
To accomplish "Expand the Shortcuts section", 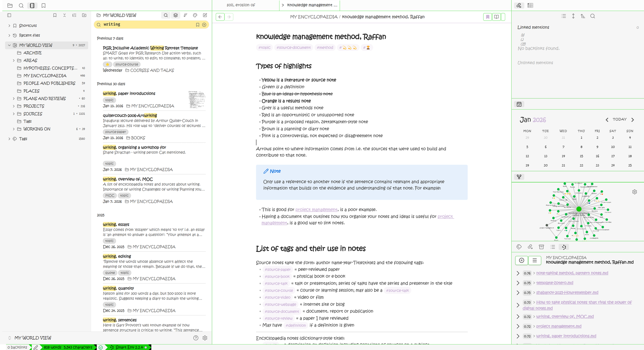I will point(9,25).
